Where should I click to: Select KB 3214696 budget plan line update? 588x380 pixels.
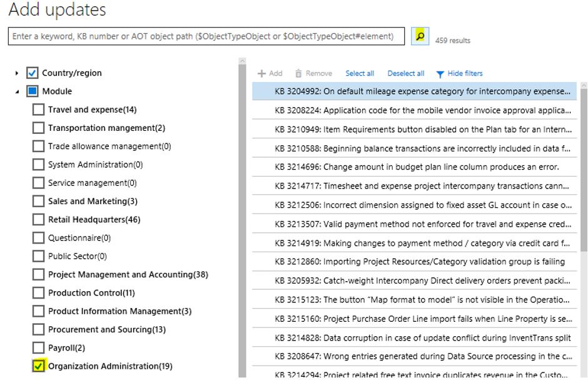tap(419, 167)
